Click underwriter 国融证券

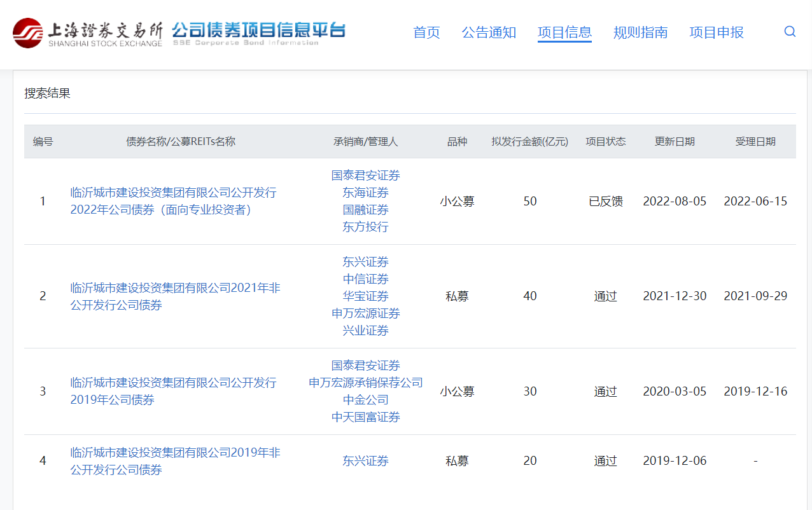coord(365,210)
